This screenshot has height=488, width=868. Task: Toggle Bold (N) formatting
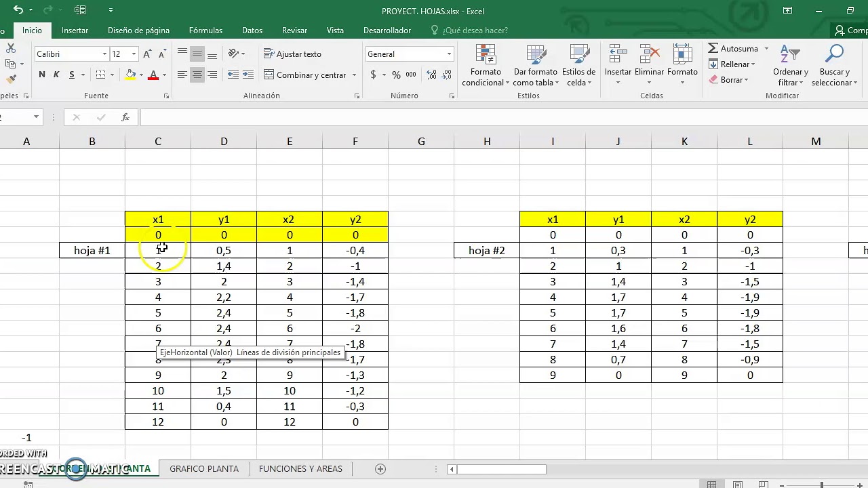pos(42,75)
